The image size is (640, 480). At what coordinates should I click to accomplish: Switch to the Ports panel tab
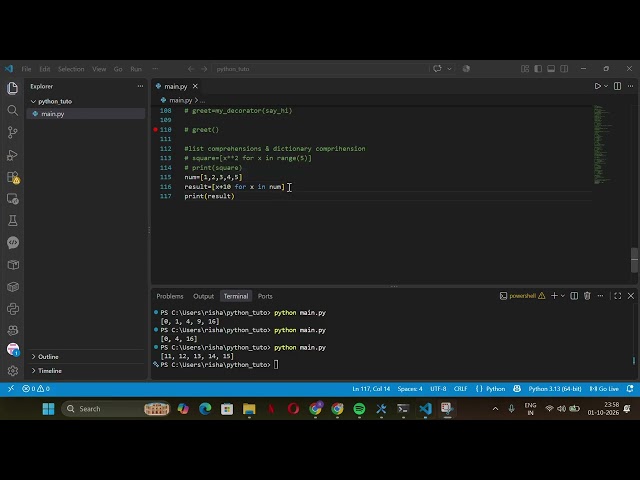[x=265, y=296]
